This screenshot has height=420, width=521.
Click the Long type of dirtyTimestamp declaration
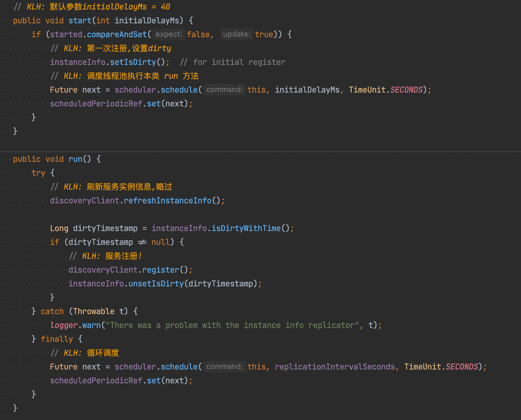pos(59,228)
